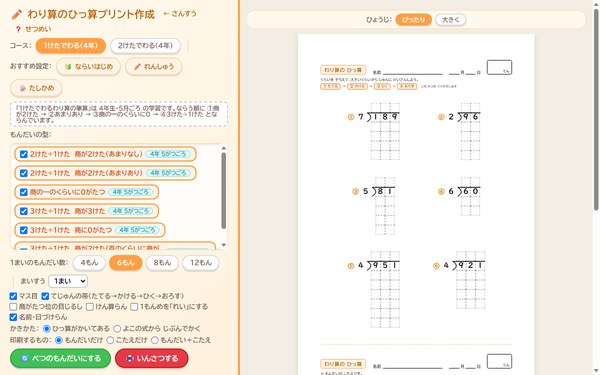Click the problem 4)921 in preview

[459, 279]
